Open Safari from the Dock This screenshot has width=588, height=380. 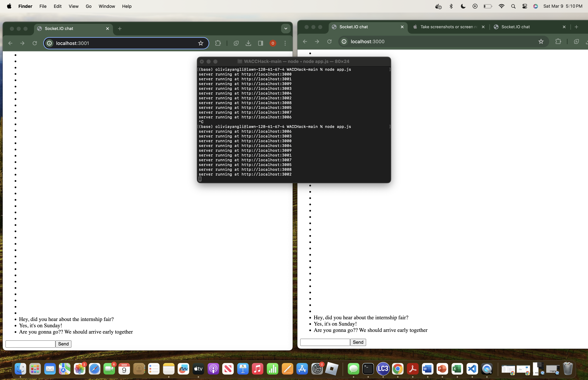pyautogui.click(x=94, y=369)
